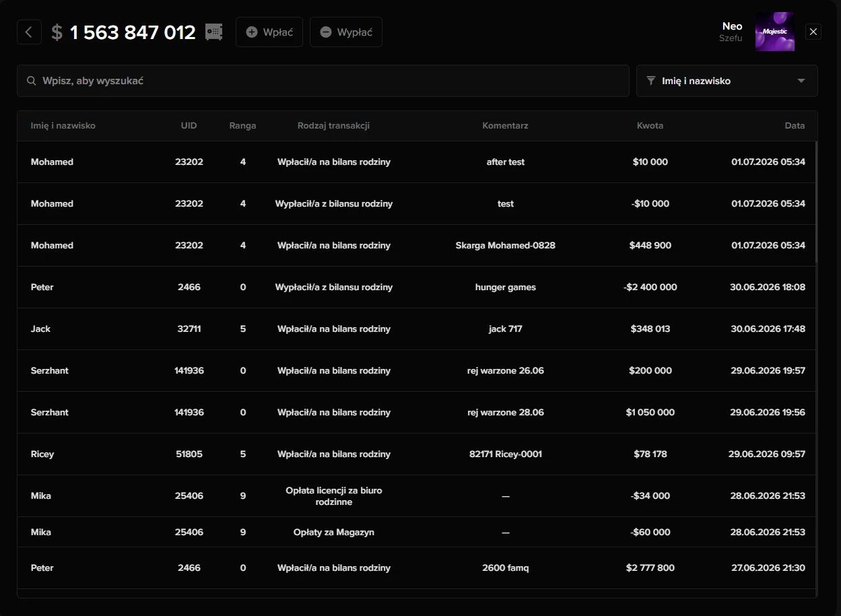Select the name Ricey
841x616 pixels.
click(x=42, y=454)
